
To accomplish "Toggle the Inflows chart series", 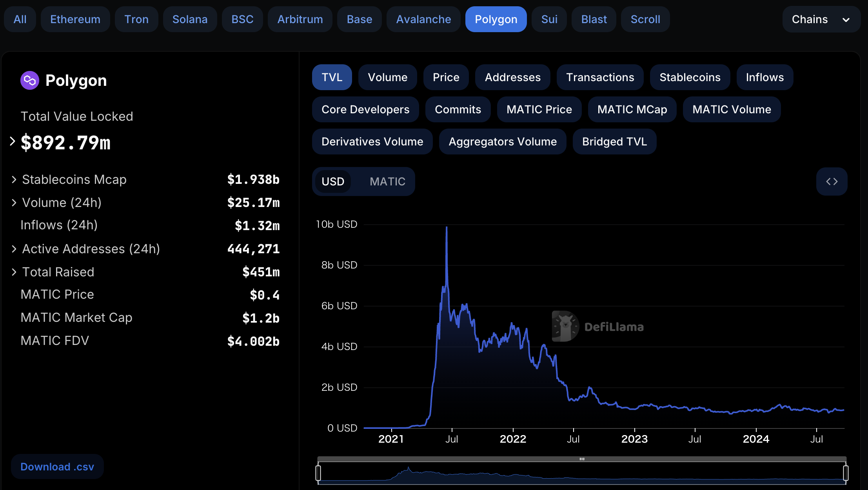I will click(765, 77).
